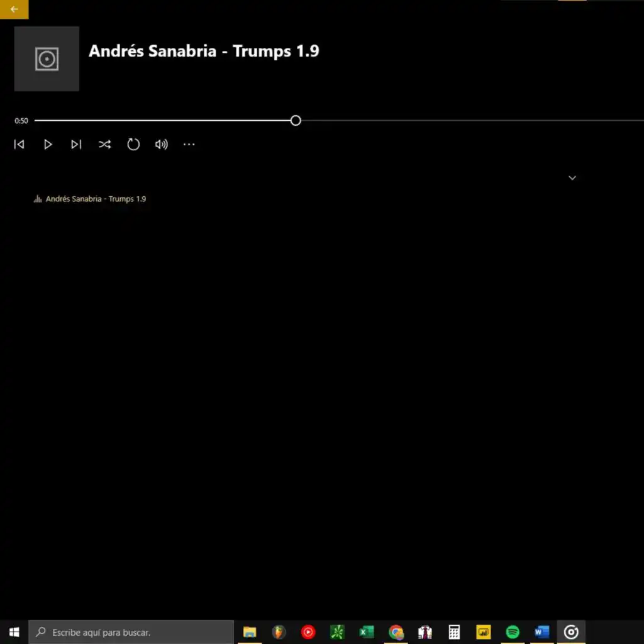Open Power BI from the taskbar
The width and height of the screenshot is (644, 644).
point(483,632)
